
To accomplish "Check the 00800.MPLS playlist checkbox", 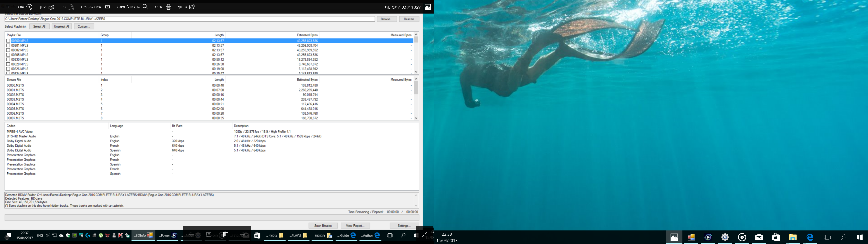I will pos(8,41).
